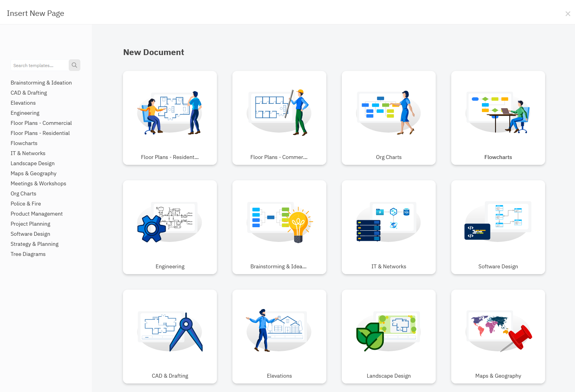
Task: Open Tree Diagrams category in sidebar
Action: pyautogui.click(x=28, y=254)
